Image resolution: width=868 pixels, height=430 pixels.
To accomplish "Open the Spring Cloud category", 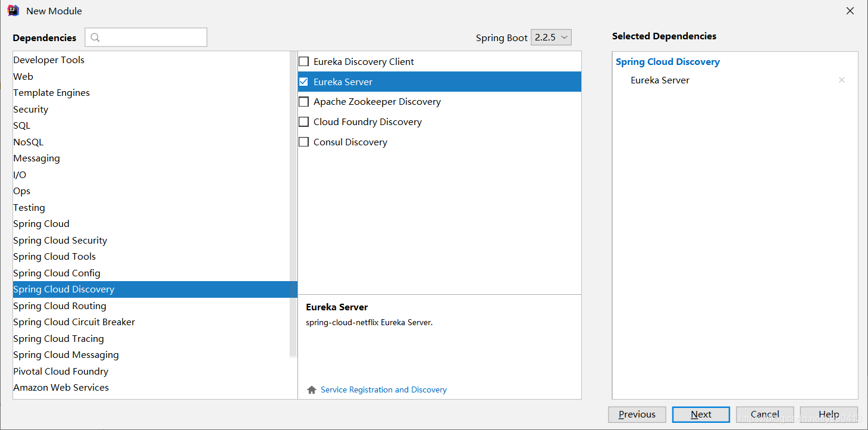I will click(151, 224).
